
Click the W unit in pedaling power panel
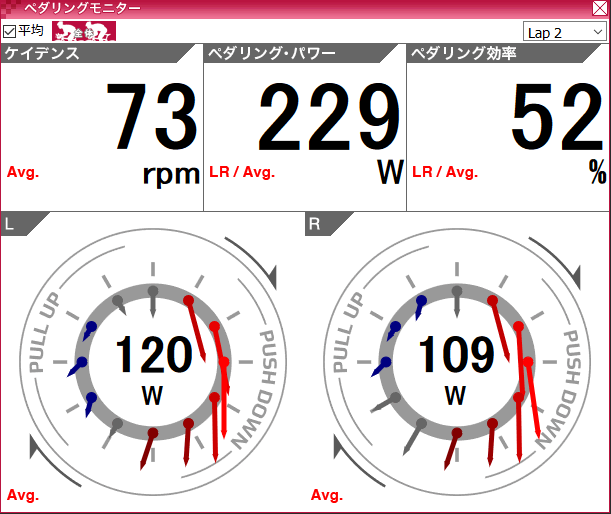(x=390, y=172)
